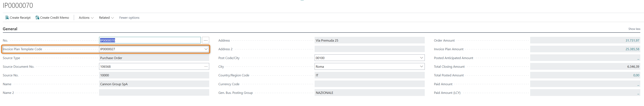Click the Order Amount value

[x=585, y=40]
